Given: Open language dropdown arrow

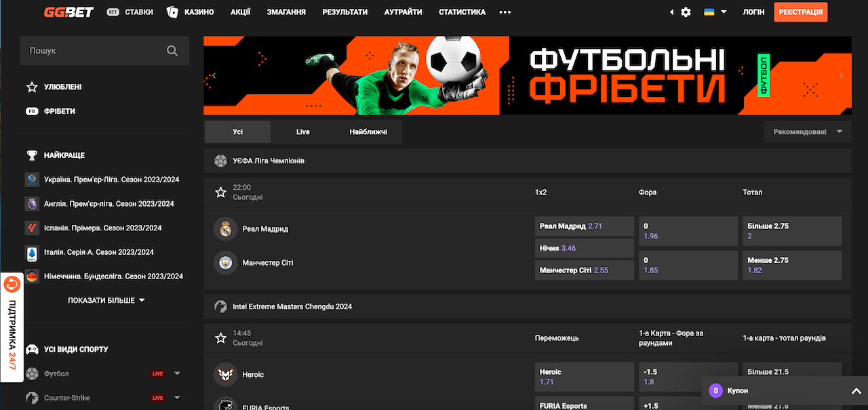Looking at the screenshot, I should click(724, 12).
